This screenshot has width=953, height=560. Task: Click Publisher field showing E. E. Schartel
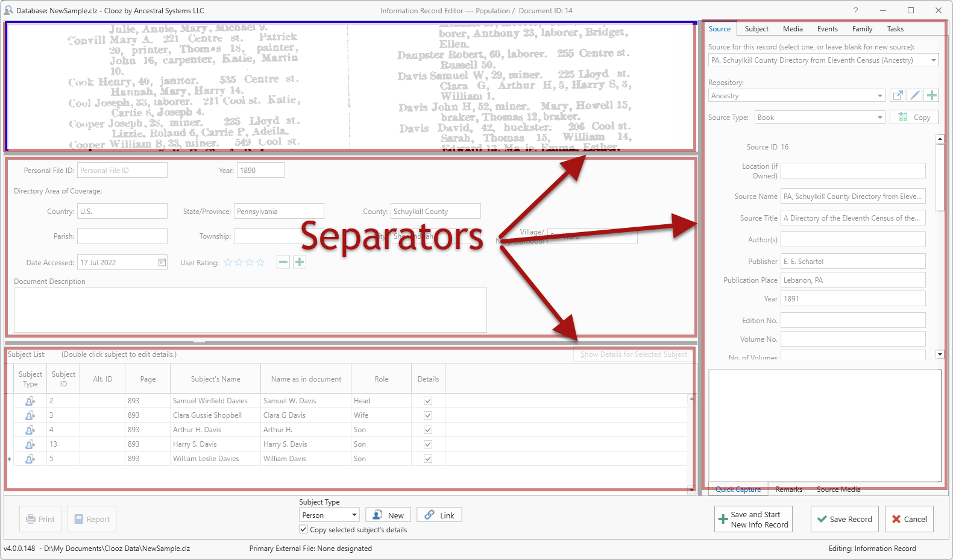point(853,262)
